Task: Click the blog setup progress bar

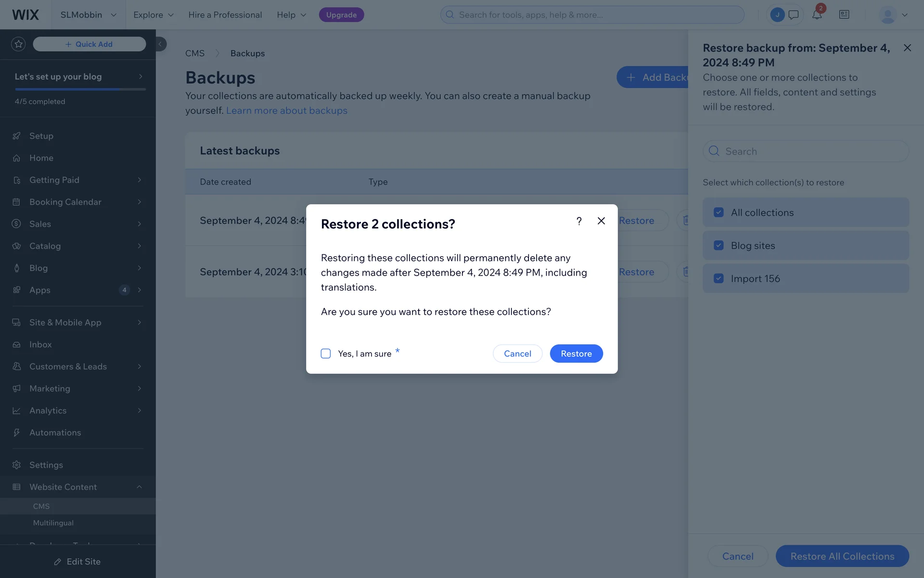Action: (x=80, y=89)
